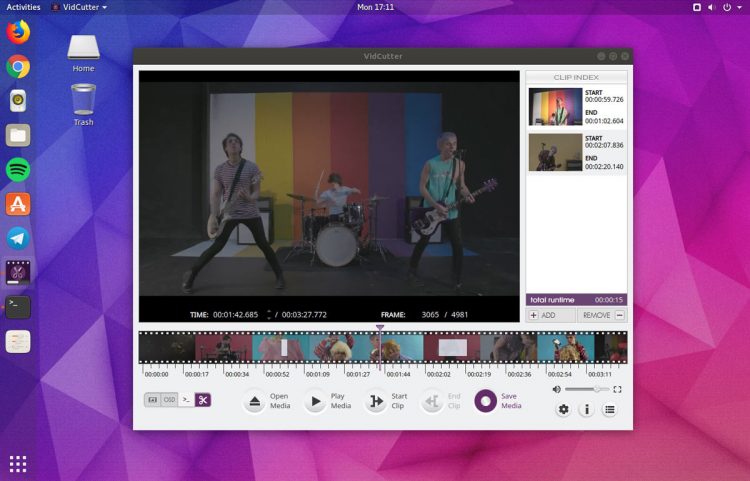
Task: Open the clock calendar Mon 17:11
Action: click(x=375, y=7)
